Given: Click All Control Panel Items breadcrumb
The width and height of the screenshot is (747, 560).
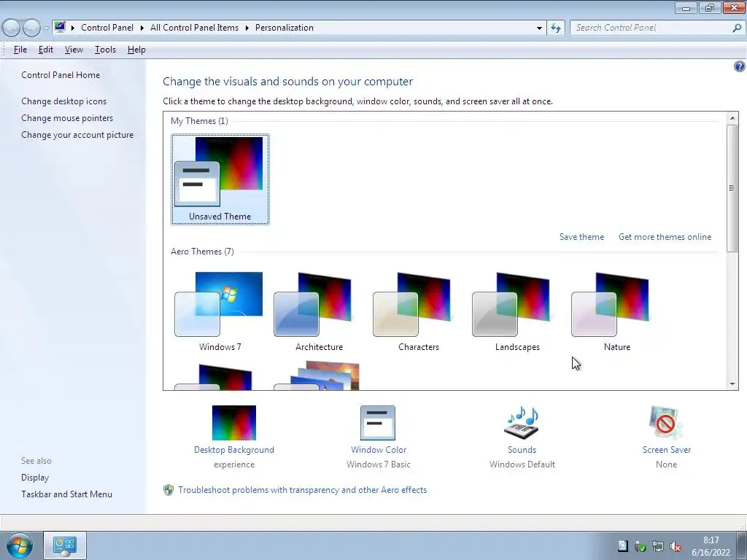Looking at the screenshot, I should (194, 28).
